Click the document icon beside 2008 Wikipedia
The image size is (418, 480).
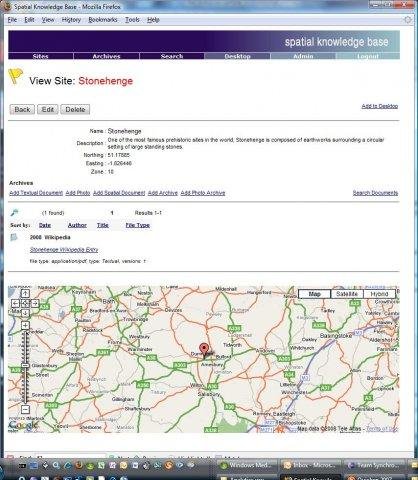point(14,237)
